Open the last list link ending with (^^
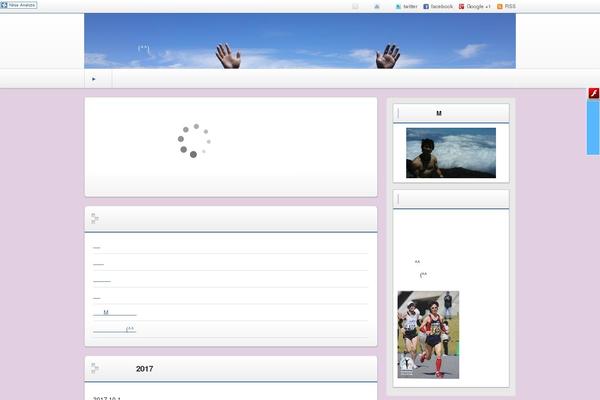This screenshot has height=400, width=600. point(114,330)
